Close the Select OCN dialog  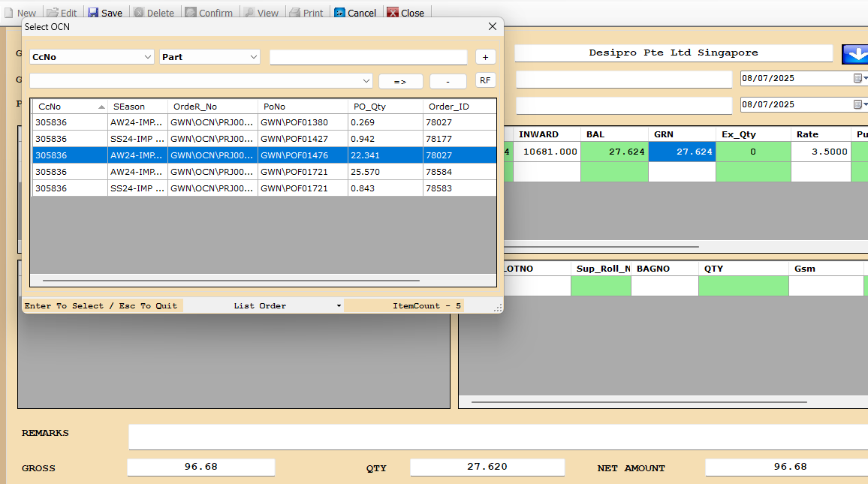click(x=493, y=26)
